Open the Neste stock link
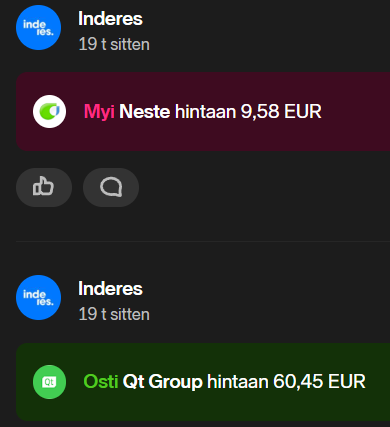The width and height of the screenshot is (390, 427). [145, 111]
